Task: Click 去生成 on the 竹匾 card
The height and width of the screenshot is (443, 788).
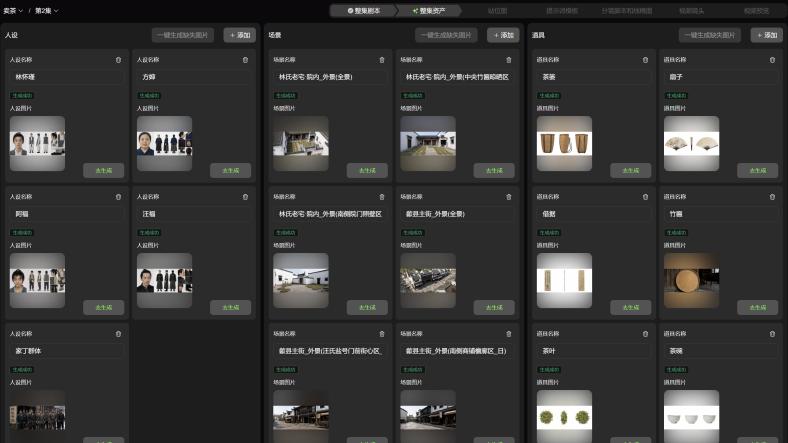Action: (x=757, y=307)
